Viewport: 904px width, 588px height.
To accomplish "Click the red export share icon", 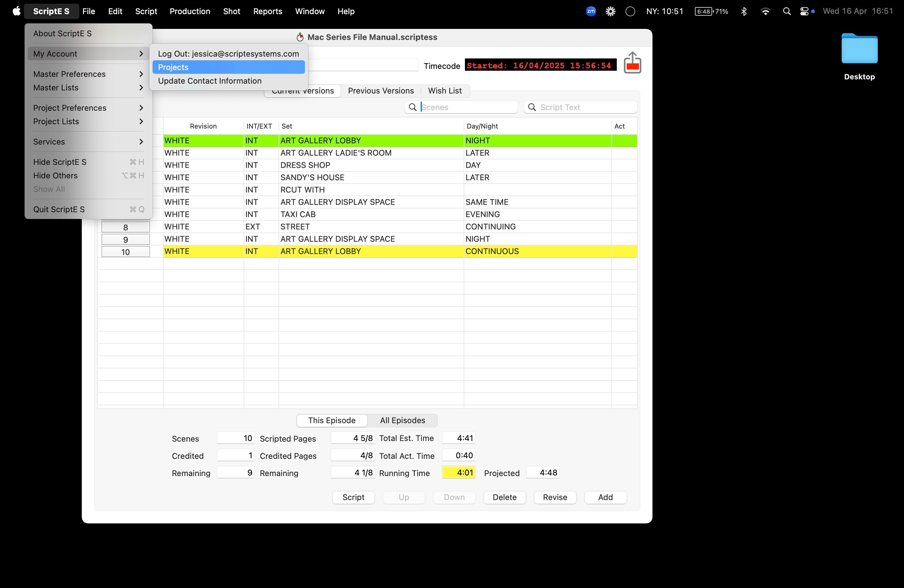I will (632, 63).
